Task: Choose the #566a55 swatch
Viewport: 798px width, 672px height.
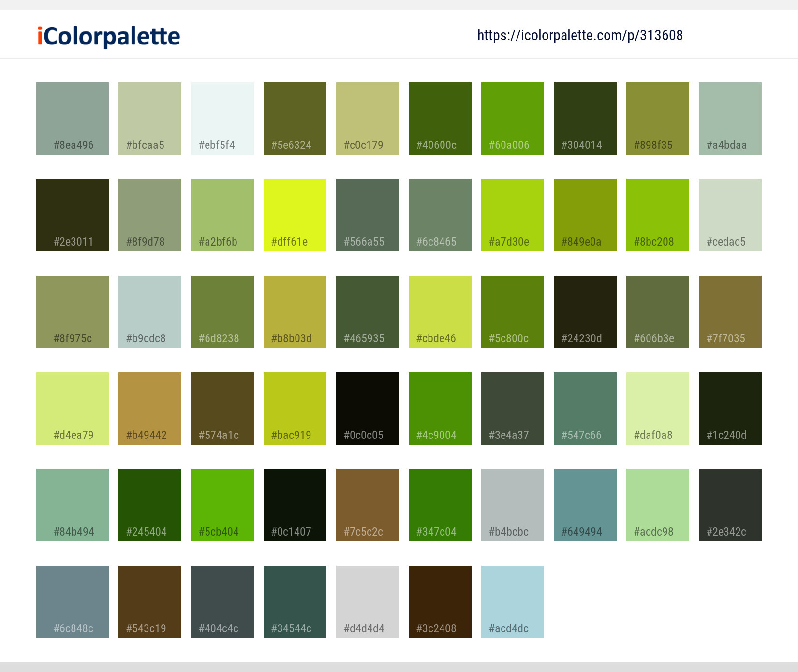Action: pos(368,215)
